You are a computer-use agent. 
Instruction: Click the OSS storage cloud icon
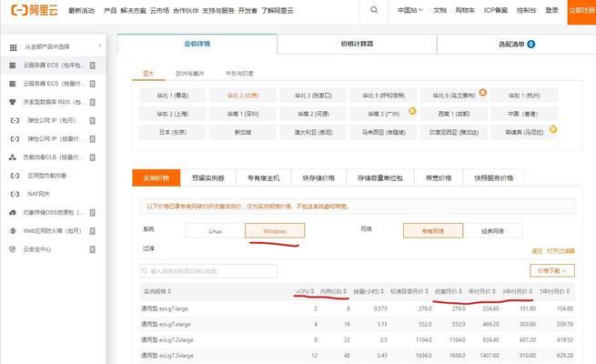coord(13,212)
